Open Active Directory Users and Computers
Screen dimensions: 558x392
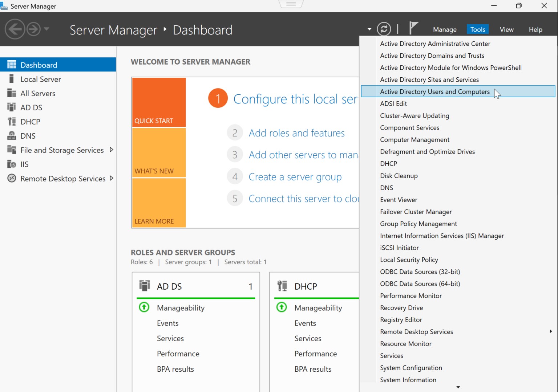coord(458,91)
